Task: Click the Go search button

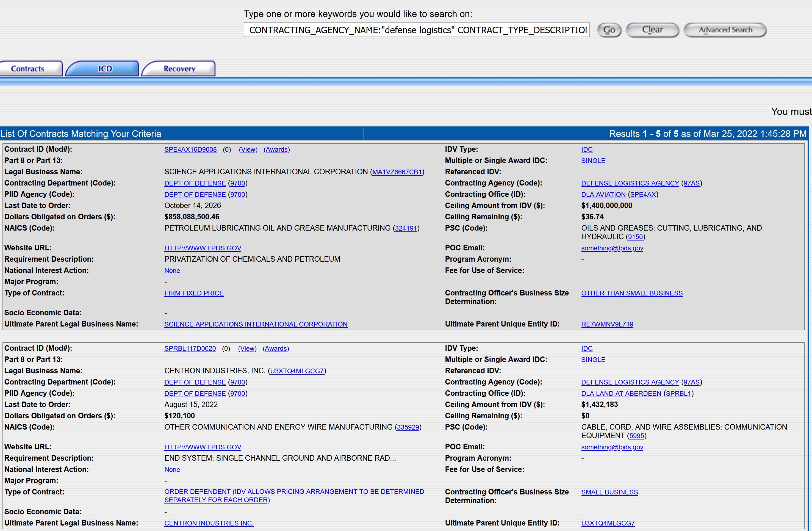Action: tap(609, 30)
